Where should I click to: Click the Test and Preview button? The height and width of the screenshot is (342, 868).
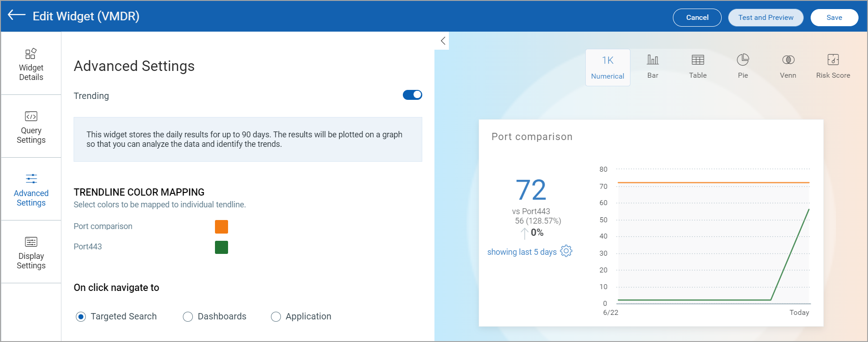766,18
